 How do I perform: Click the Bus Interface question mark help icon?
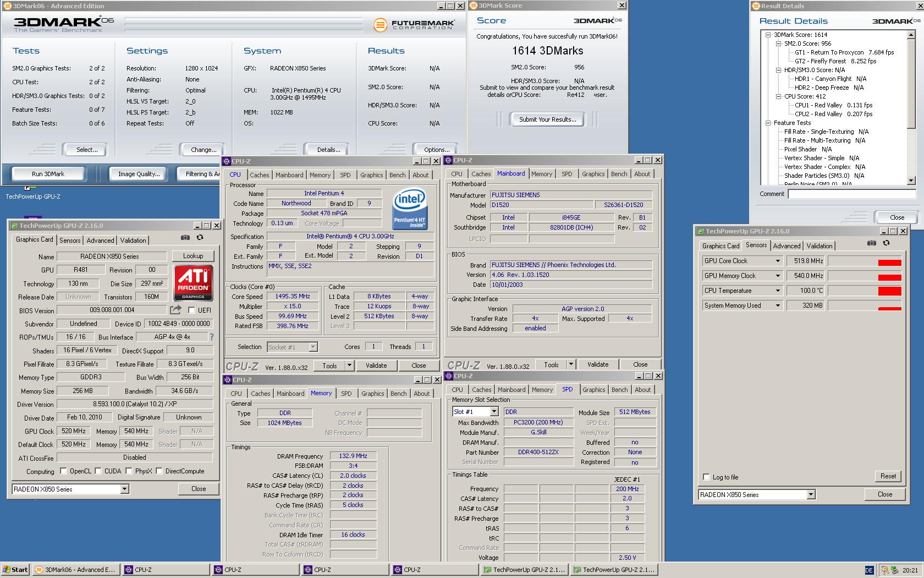click(212, 337)
